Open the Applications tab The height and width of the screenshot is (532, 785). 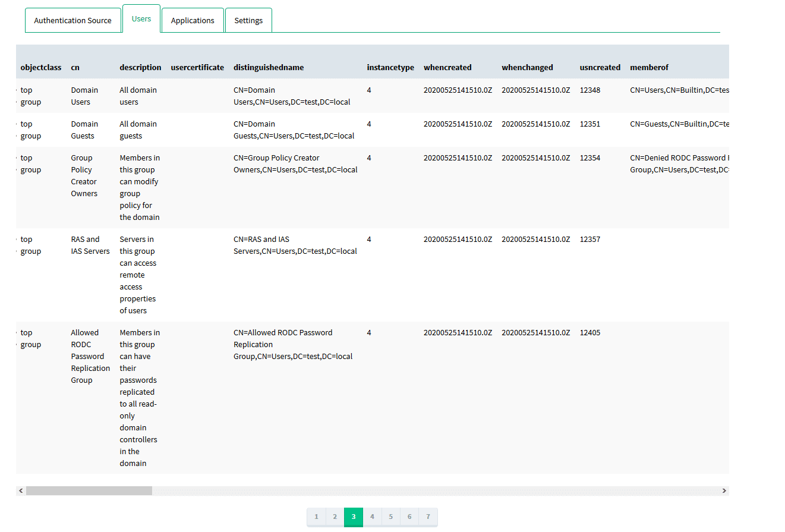click(x=193, y=20)
